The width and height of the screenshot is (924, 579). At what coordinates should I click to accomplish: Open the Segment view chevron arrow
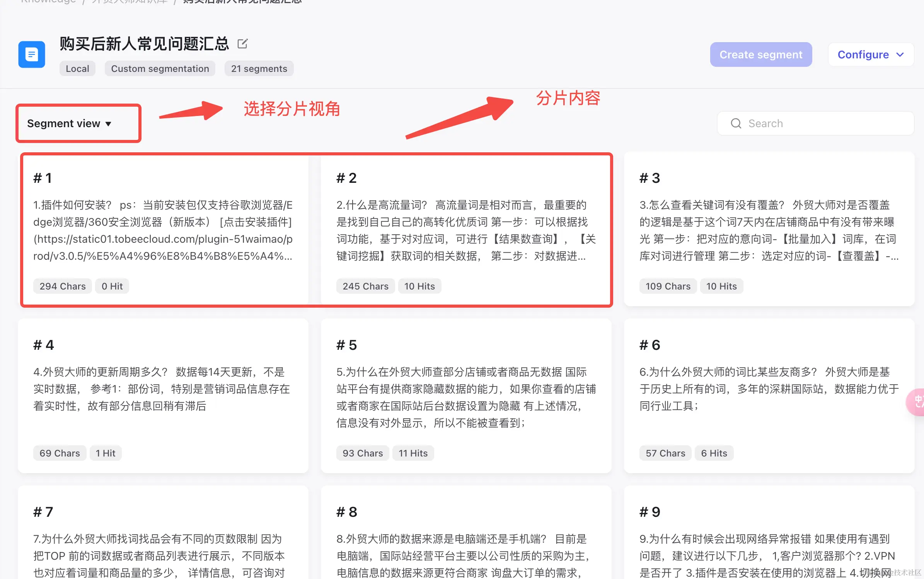coord(109,124)
